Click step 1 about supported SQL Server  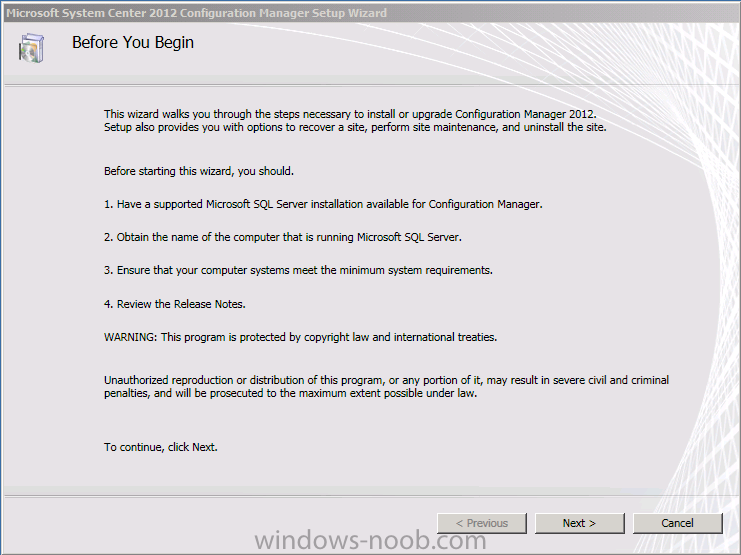[x=323, y=204]
